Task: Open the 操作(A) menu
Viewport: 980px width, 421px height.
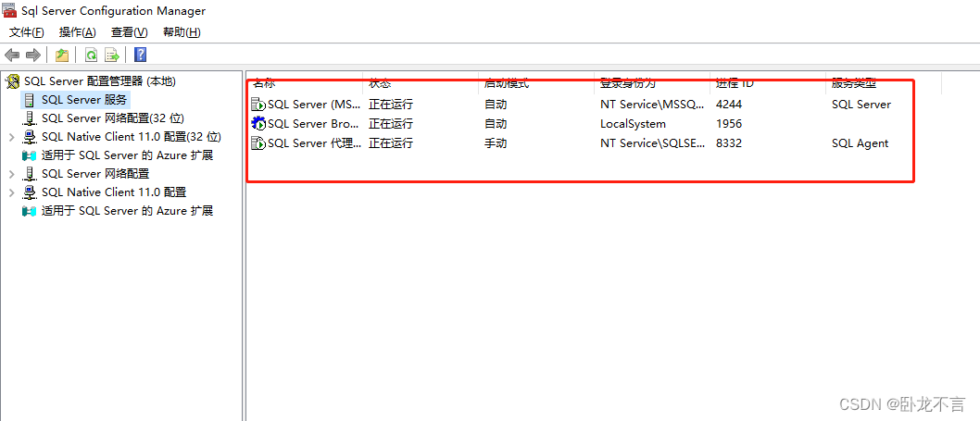Action: click(x=78, y=31)
